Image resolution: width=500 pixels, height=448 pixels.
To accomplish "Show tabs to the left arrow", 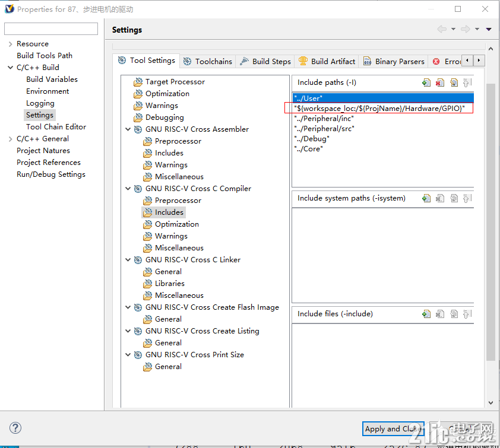I will (x=467, y=61).
